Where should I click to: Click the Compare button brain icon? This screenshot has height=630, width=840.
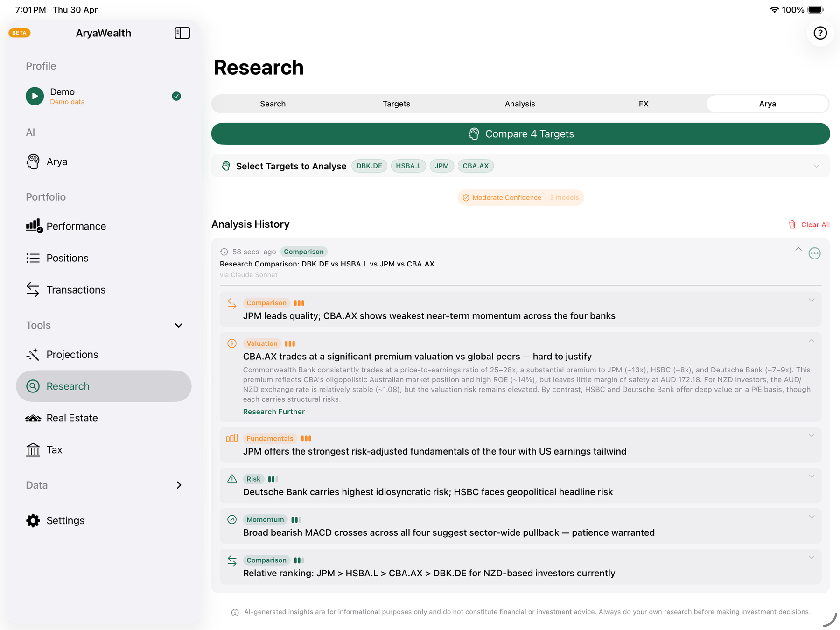[474, 134]
